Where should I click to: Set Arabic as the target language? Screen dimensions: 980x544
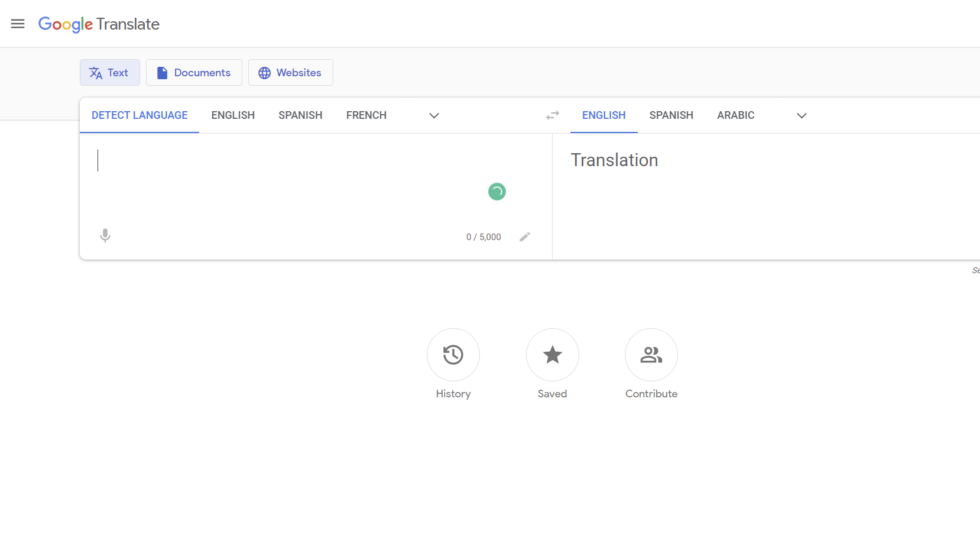[735, 115]
